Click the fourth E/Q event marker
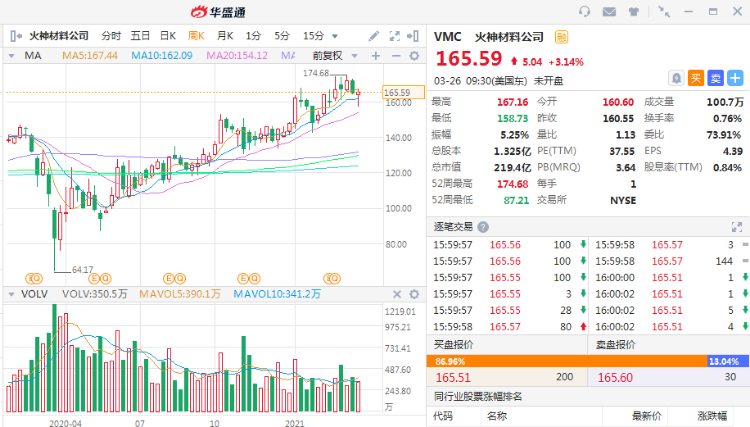750x427 pixels. point(249,278)
